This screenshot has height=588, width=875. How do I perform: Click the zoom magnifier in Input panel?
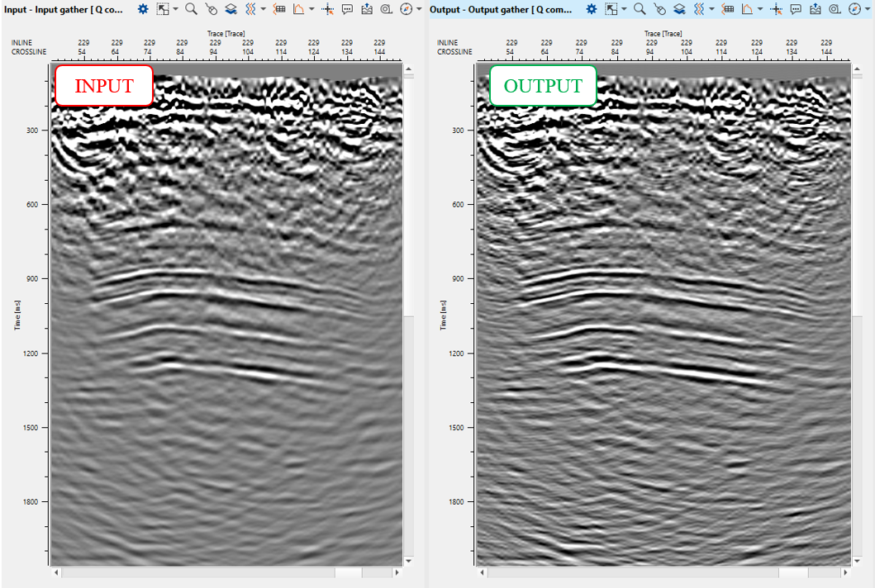191,9
